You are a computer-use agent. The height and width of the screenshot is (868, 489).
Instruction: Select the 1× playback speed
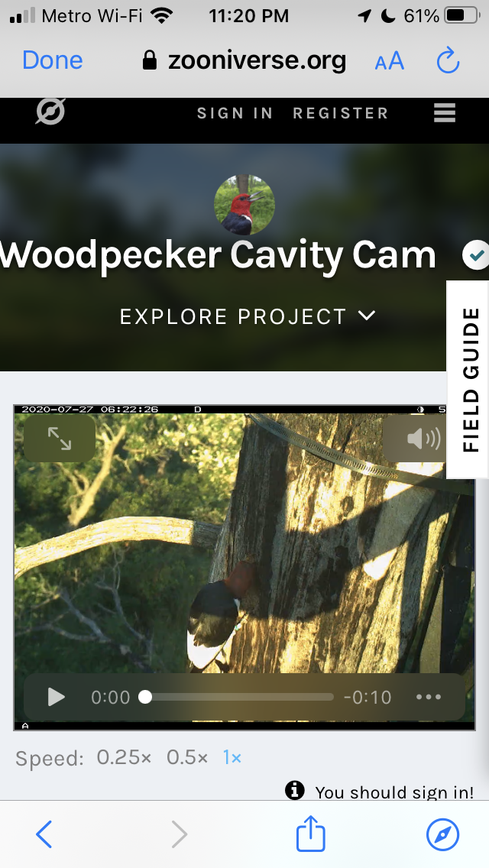click(232, 757)
